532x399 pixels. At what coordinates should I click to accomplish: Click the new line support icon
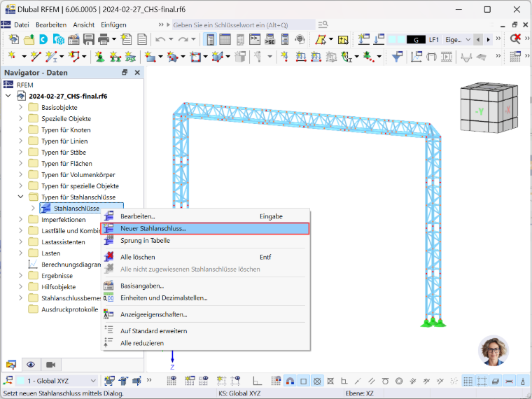[115, 56]
